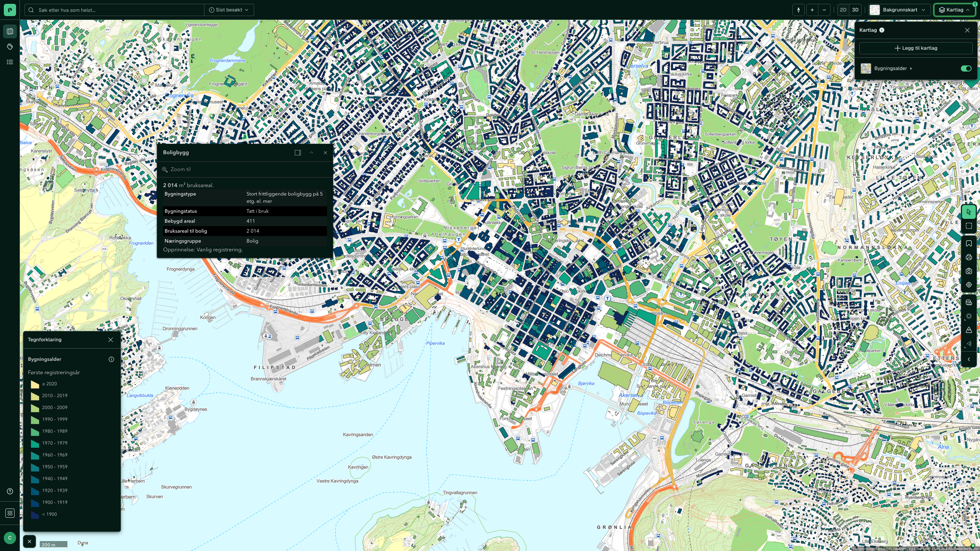This screenshot has height=551, width=980.
Task: Click the ≥ 2020 legend color swatch
Action: coord(35,384)
